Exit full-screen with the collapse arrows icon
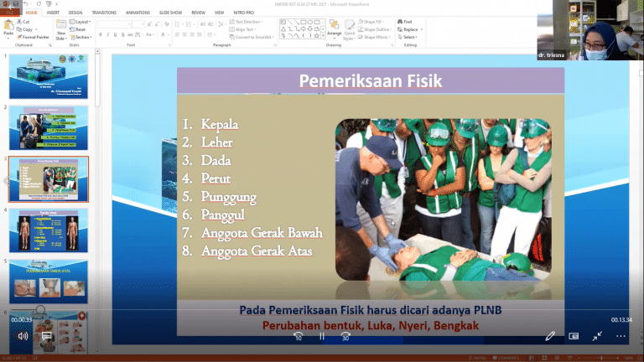 tap(597, 336)
